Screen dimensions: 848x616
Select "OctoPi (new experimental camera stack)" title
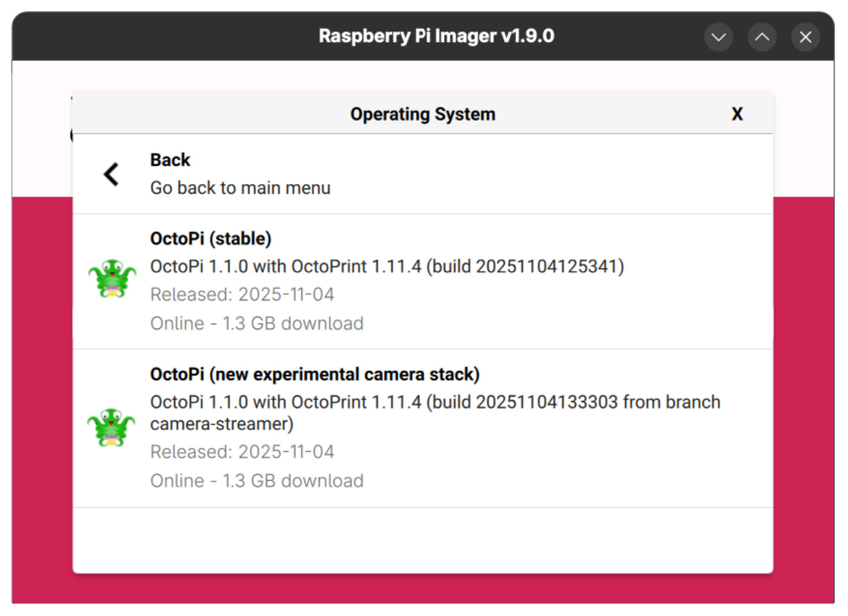coord(314,374)
